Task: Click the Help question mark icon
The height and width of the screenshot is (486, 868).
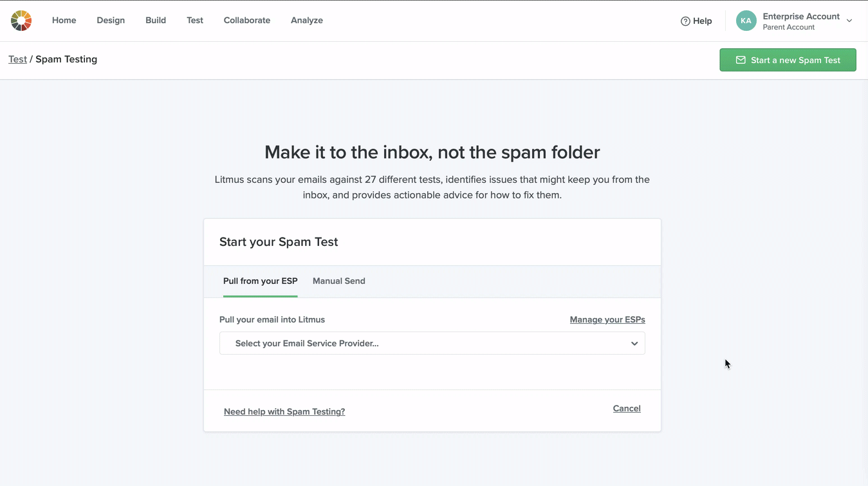Action: click(x=685, y=21)
